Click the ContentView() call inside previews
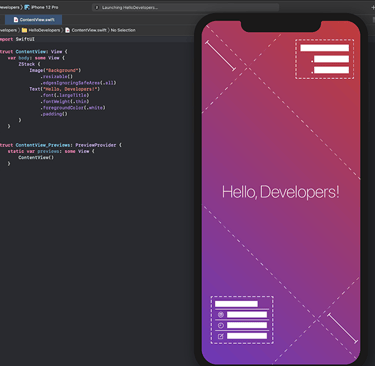The height and width of the screenshot is (366, 375). coord(36,157)
